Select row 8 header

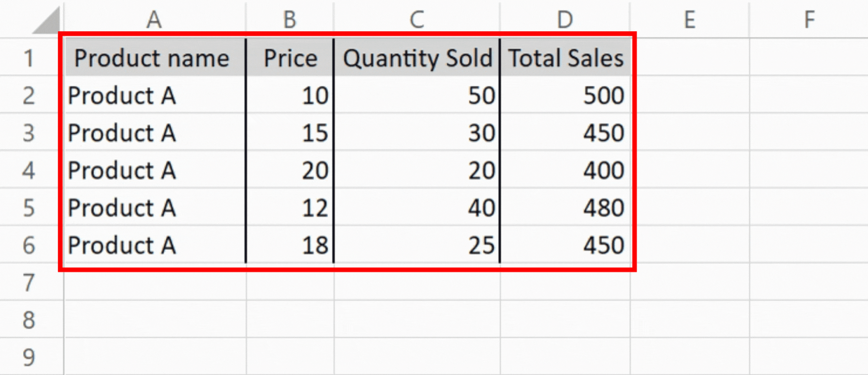click(x=28, y=320)
